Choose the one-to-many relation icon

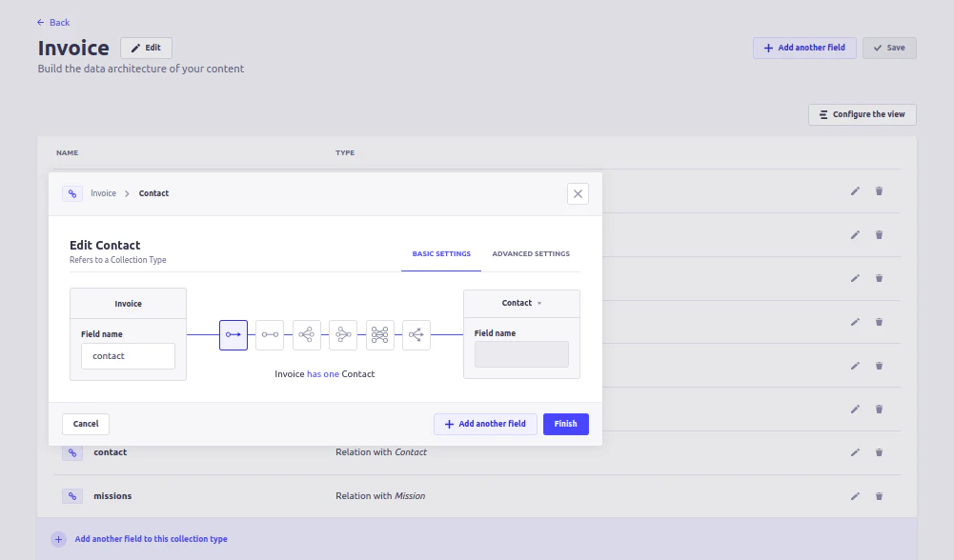point(306,334)
